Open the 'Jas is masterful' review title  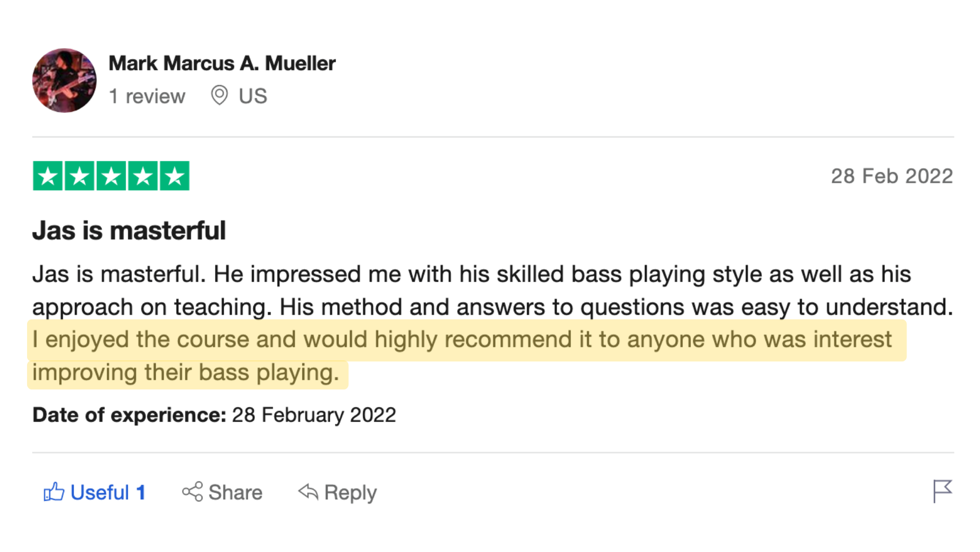129,231
